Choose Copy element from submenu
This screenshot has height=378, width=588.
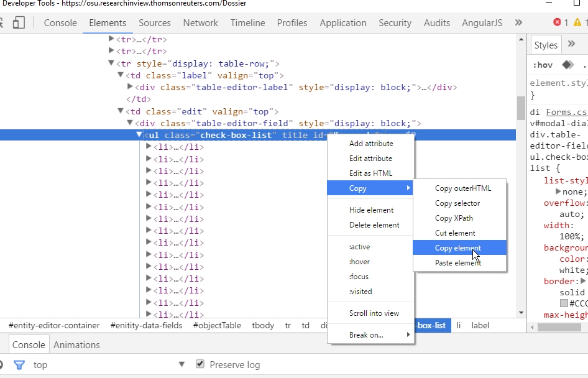pyautogui.click(x=460, y=248)
